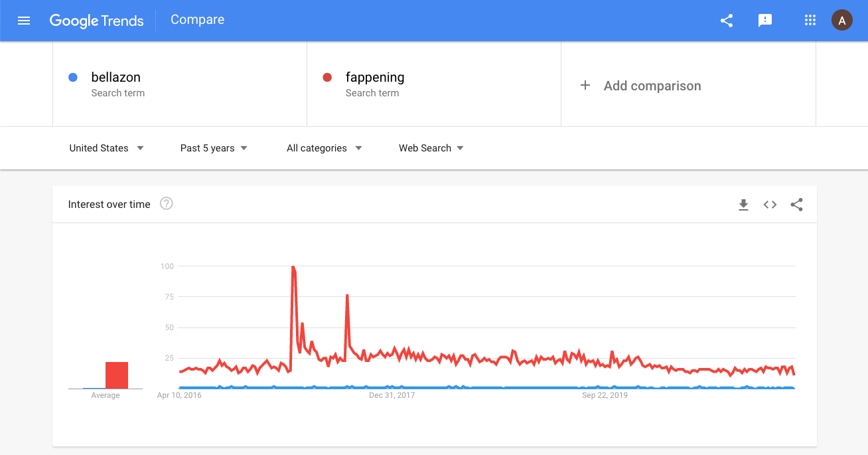Screen dimensions: 868x455
Task: Open the account avatar menu
Action: (842, 21)
